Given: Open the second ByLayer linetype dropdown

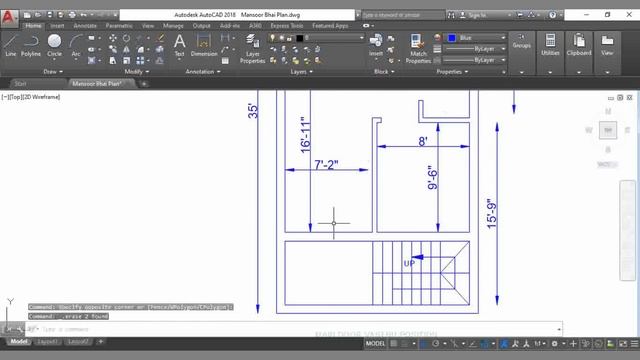Looking at the screenshot, I should tap(475, 60).
